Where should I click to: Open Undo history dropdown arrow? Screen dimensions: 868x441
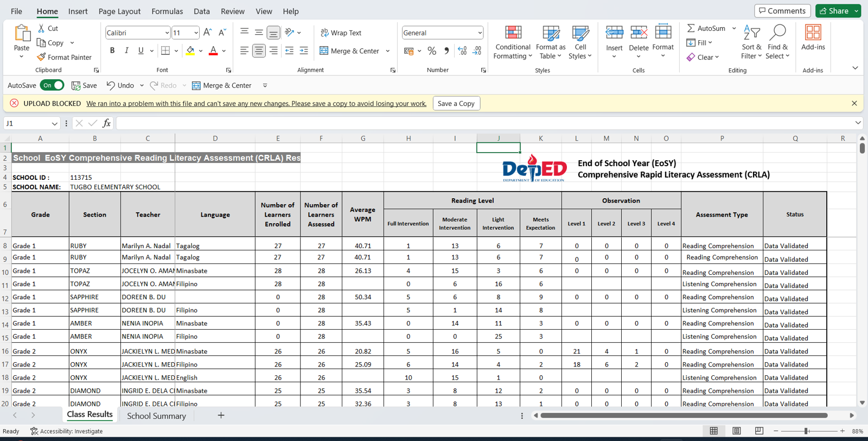(142, 85)
